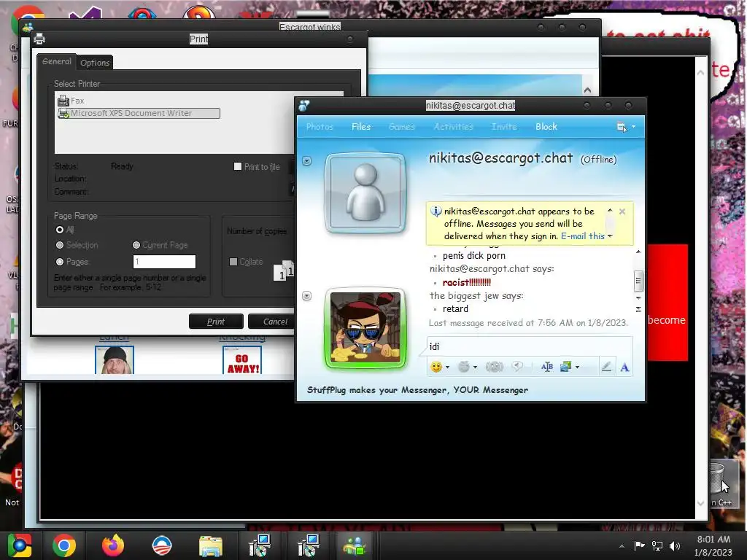Open the Files menu in Messenger
The height and width of the screenshot is (560, 747).
pyautogui.click(x=360, y=127)
